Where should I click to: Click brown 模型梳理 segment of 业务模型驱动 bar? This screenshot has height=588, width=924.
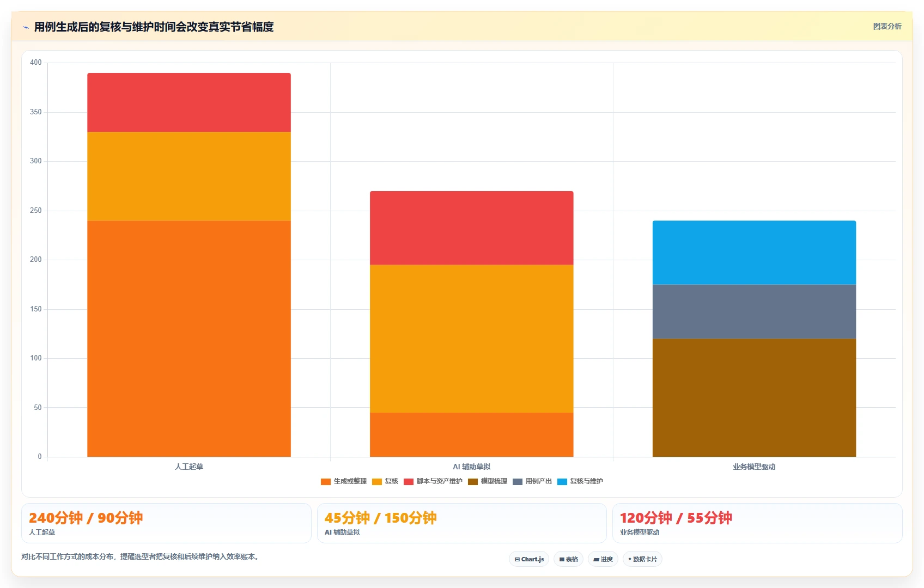click(754, 398)
